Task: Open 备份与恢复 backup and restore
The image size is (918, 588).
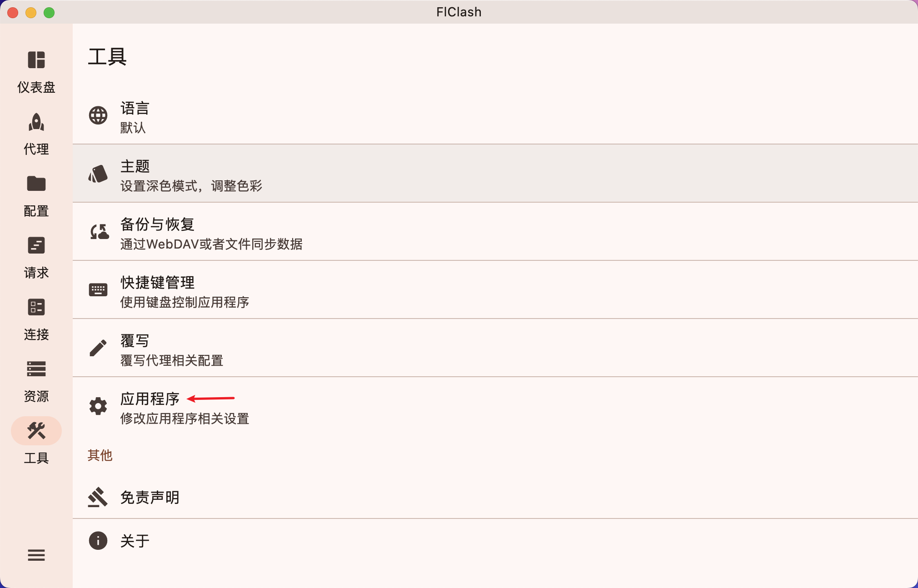Action: pos(495,232)
